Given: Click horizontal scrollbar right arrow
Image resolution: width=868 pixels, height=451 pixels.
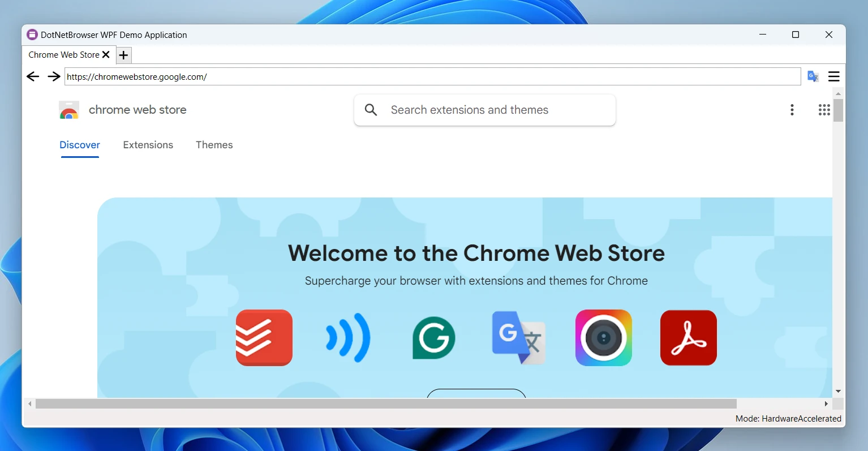Looking at the screenshot, I should (x=826, y=404).
